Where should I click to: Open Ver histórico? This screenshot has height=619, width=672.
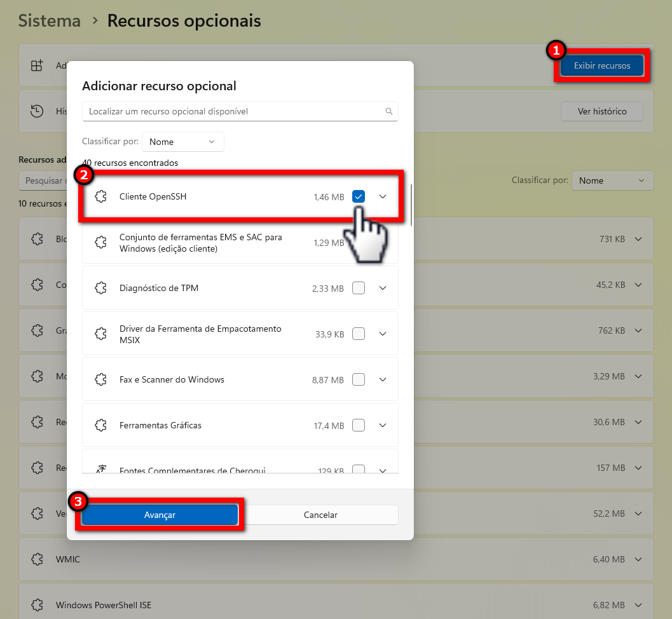pyautogui.click(x=601, y=111)
